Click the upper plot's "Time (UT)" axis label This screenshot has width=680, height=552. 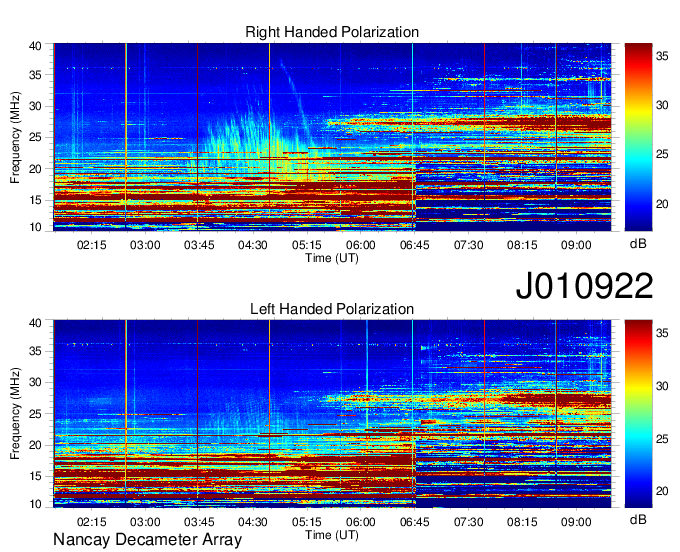click(x=332, y=258)
